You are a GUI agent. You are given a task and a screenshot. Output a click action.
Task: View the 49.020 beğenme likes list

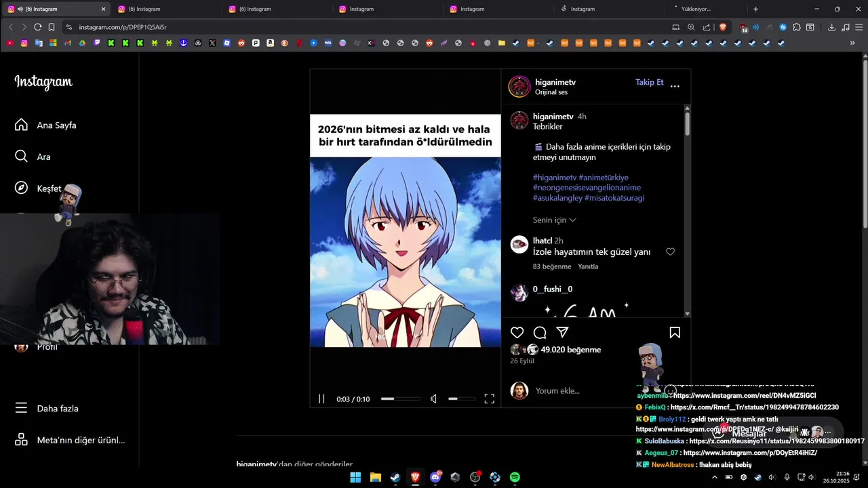tap(571, 350)
